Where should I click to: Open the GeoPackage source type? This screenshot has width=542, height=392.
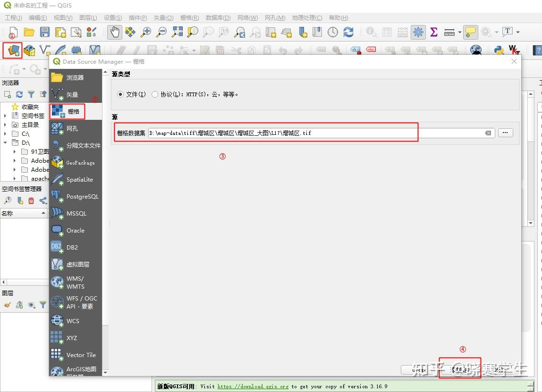pos(76,163)
